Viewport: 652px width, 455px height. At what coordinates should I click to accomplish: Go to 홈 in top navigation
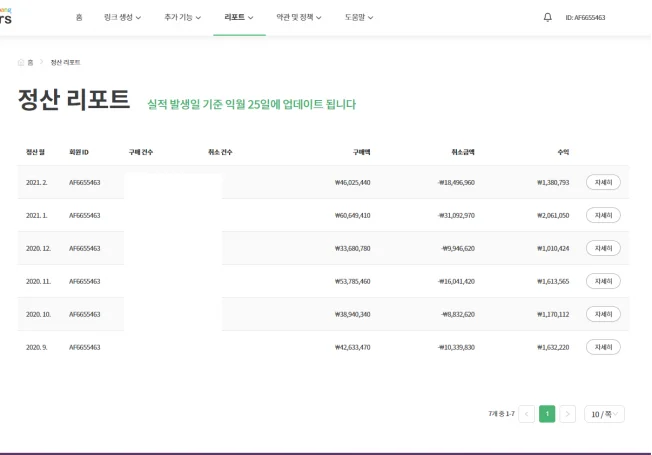tap(79, 17)
